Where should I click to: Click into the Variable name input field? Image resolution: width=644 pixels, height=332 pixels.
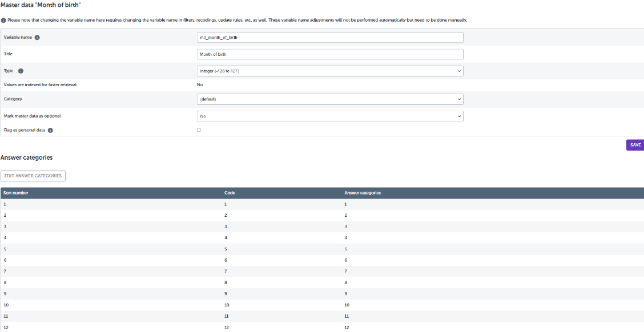[330, 37]
